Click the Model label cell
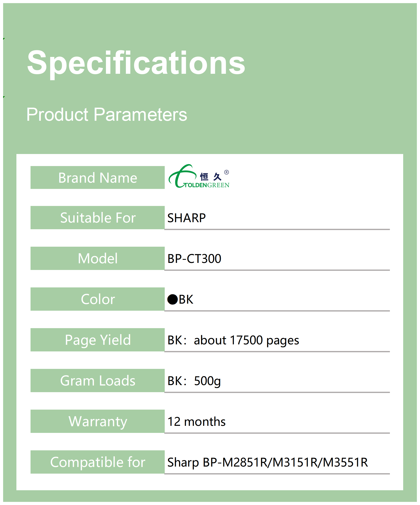 pyautogui.click(x=98, y=258)
